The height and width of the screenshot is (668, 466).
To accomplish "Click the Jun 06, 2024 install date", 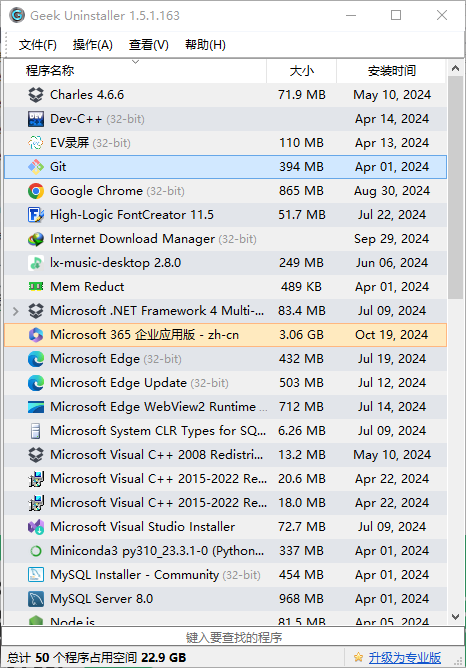I will (x=391, y=263).
